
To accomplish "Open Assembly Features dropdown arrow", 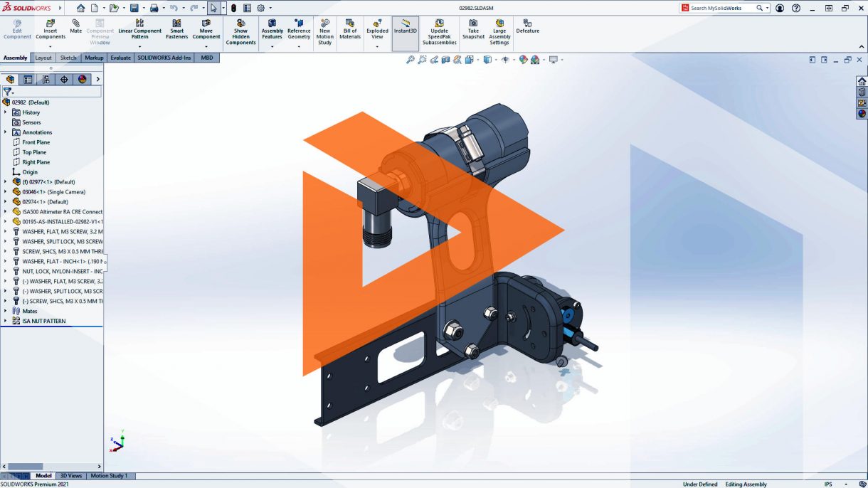I will click(272, 47).
